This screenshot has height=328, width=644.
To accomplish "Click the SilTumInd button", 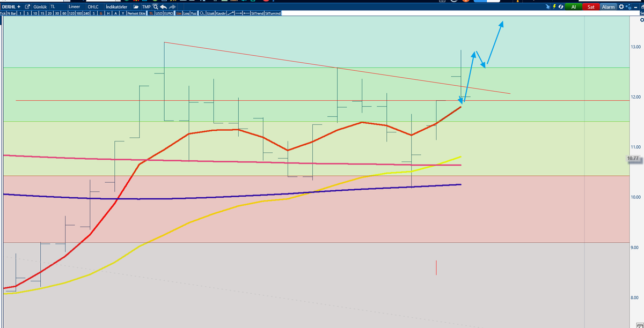I will pyautogui.click(x=273, y=13).
